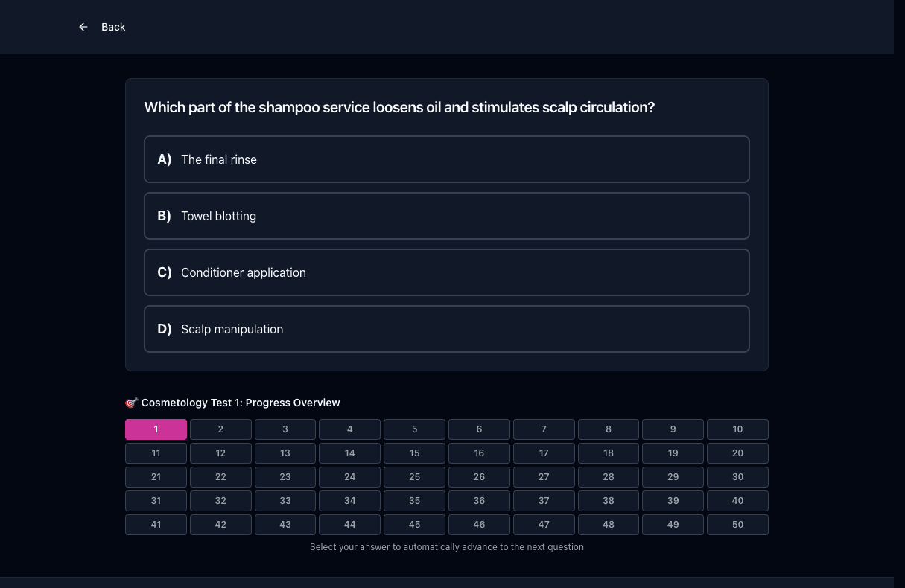Go to question 38
This screenshot has height=588, width=905.
609,501
